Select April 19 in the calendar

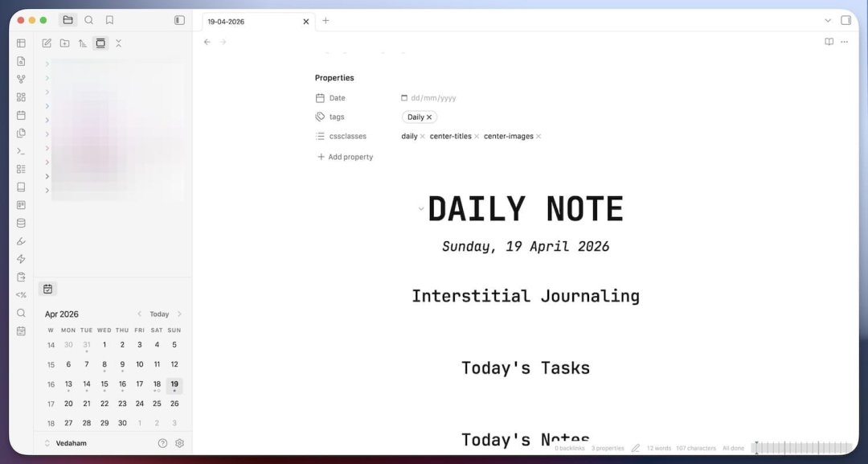174,384
